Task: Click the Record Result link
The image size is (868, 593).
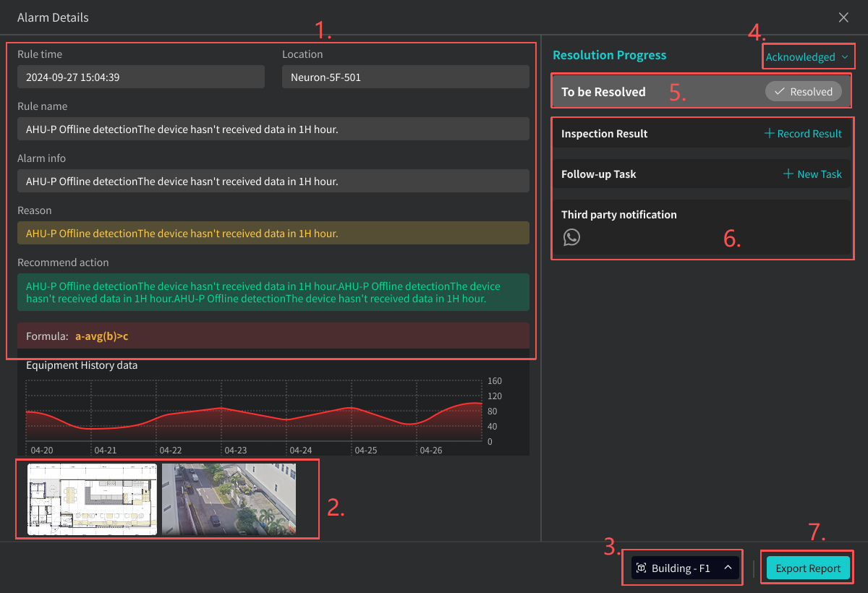Action: [809, 134]
